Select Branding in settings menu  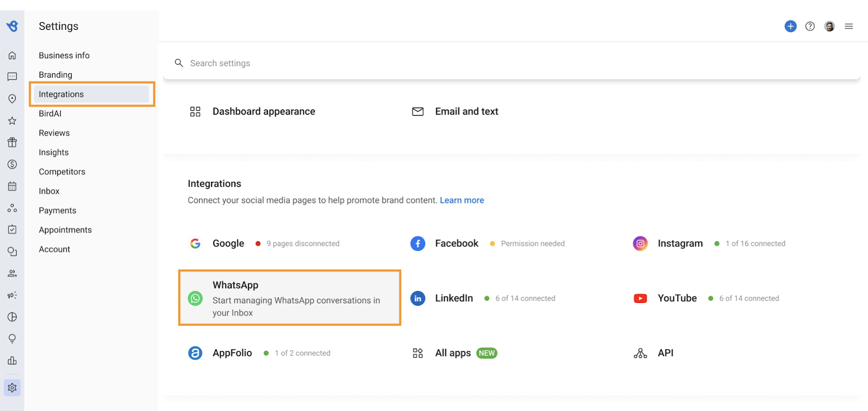pos(55,75)
